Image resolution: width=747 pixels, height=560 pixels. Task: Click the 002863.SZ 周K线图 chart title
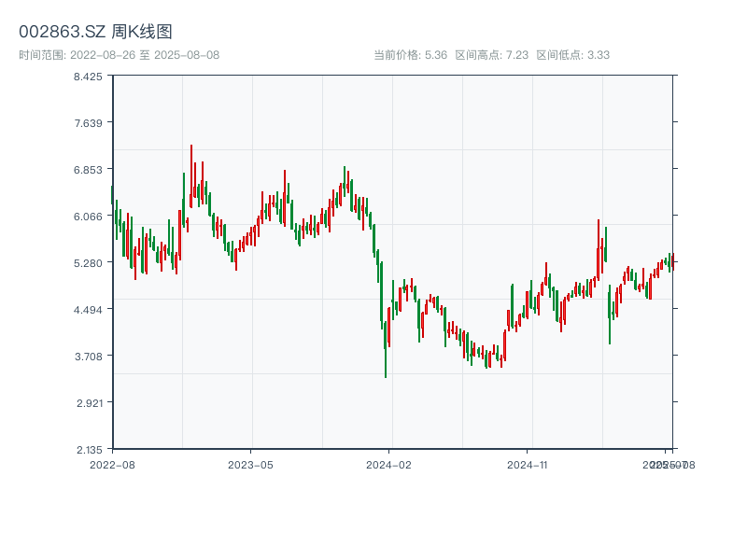[95, 33]
